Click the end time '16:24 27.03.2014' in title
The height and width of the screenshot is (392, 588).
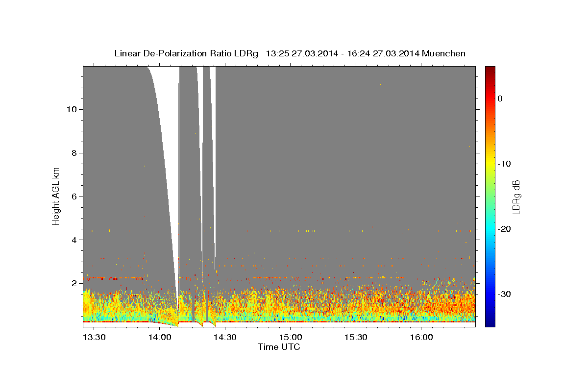(x=383, y=53)
